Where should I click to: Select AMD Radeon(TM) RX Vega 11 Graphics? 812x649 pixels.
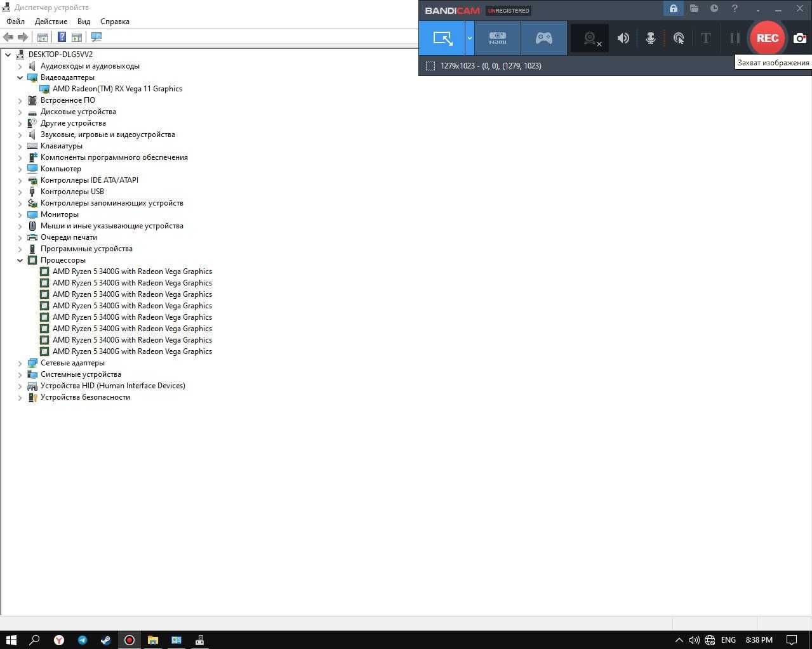coord(117,89)
